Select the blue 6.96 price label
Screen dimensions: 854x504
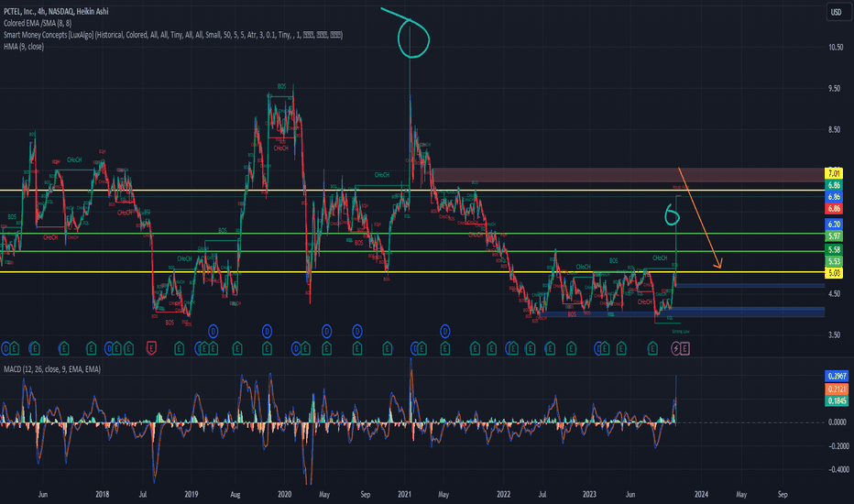point(834,197)
